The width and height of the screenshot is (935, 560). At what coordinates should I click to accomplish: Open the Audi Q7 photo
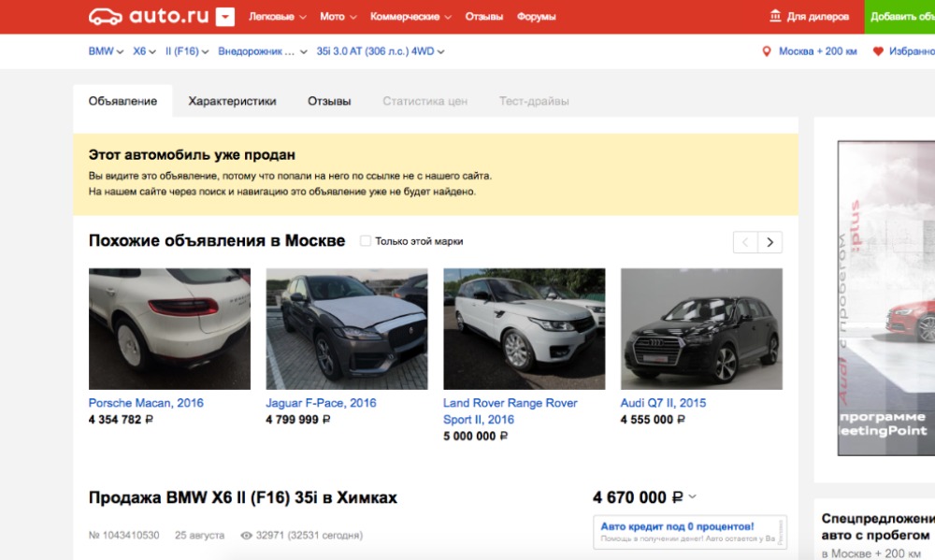click(x=701, y=328)
